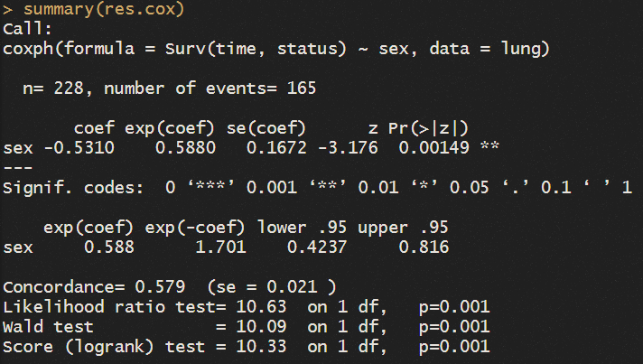The height and width of the screenshot is (364, 643).
Task: Click the upper bound value '0.816'
Action: [x=424, y=247]
